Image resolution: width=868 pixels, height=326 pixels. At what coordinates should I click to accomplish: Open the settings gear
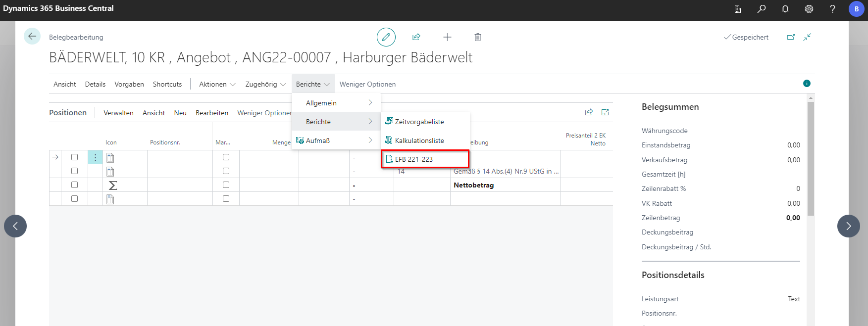[x=809, y=9]
